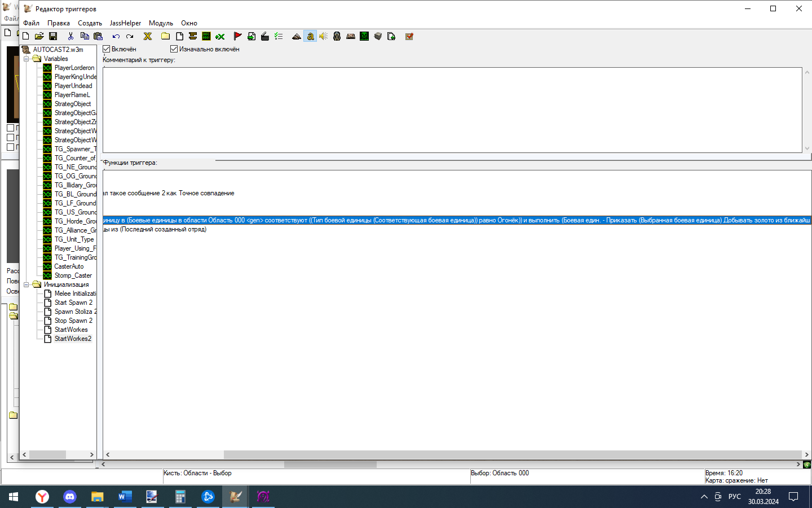Show hidden system tray icons

[x=704, y=497]
